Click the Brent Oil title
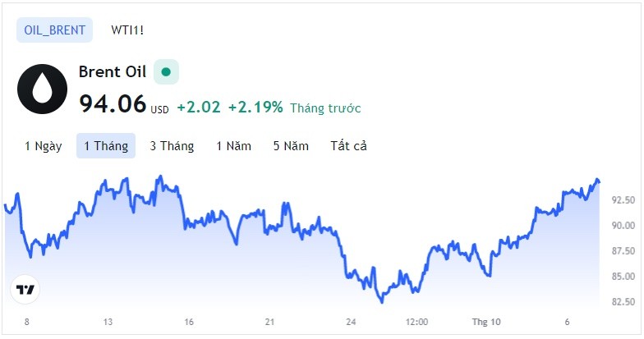Viewport: 644px width, 339px height. coord(113,72)
